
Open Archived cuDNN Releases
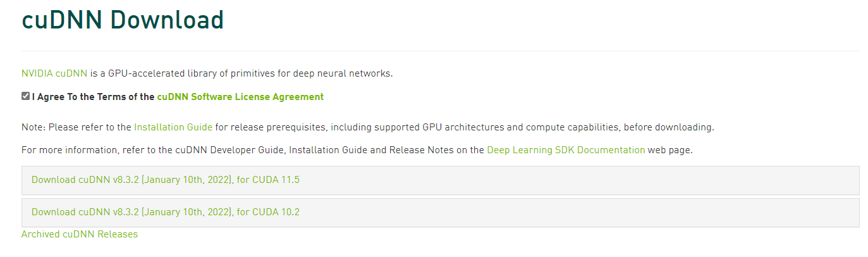click(x=79, y=234)
